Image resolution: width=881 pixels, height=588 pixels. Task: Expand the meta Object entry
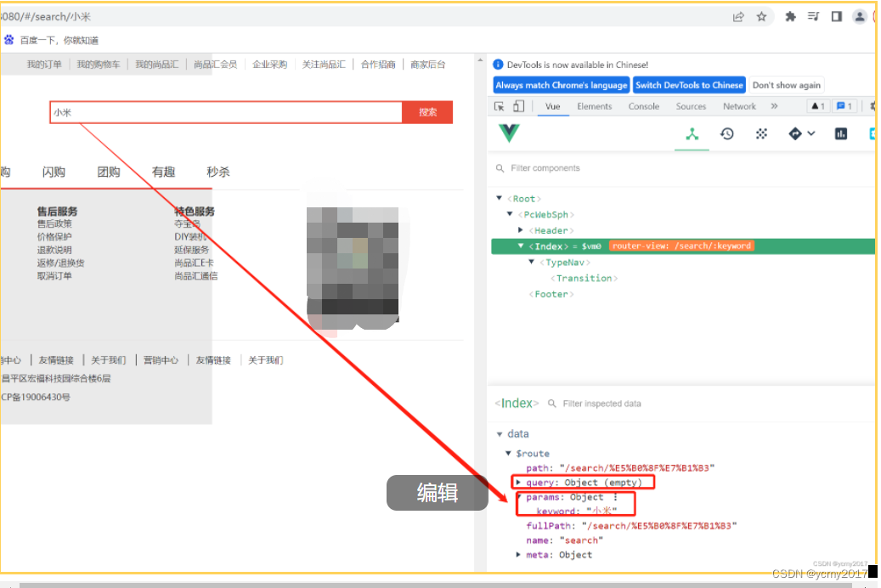518,555
